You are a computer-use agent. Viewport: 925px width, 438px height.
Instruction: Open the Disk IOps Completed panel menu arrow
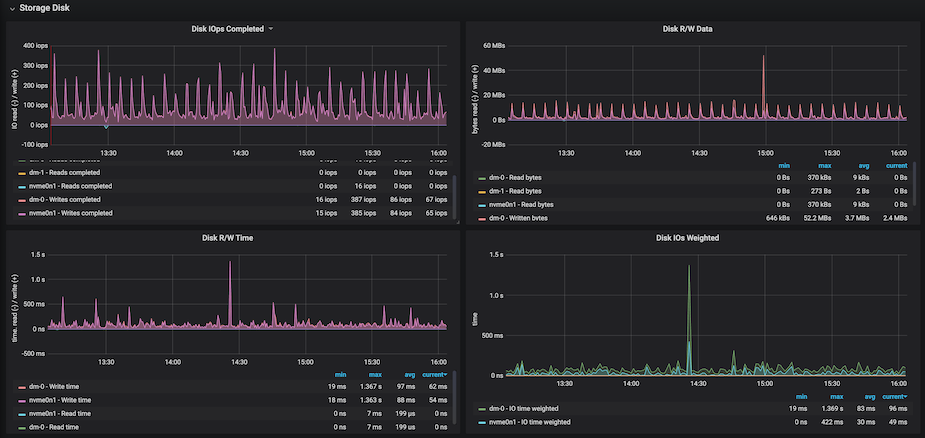(271, 29)
